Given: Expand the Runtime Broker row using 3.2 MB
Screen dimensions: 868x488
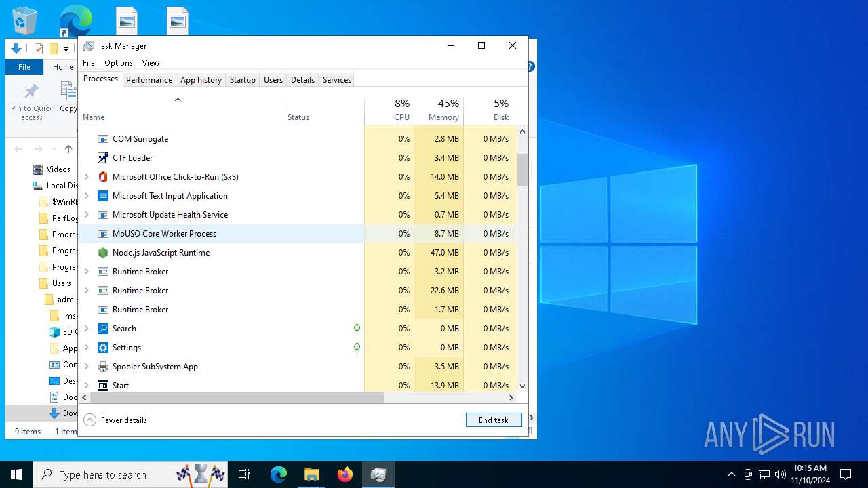Looking at the screenshot, I should pos(86,272).
